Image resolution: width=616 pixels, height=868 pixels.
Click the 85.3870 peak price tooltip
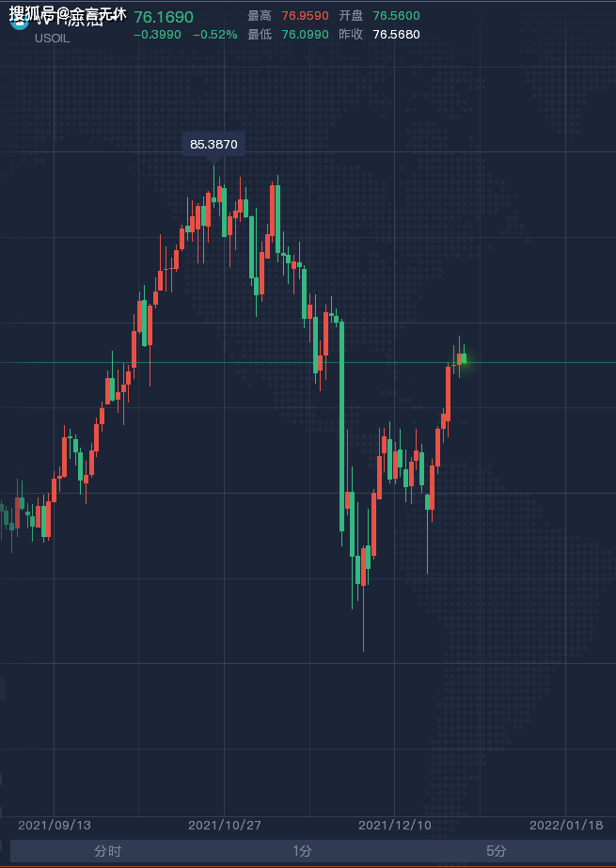tap(213, 145)
